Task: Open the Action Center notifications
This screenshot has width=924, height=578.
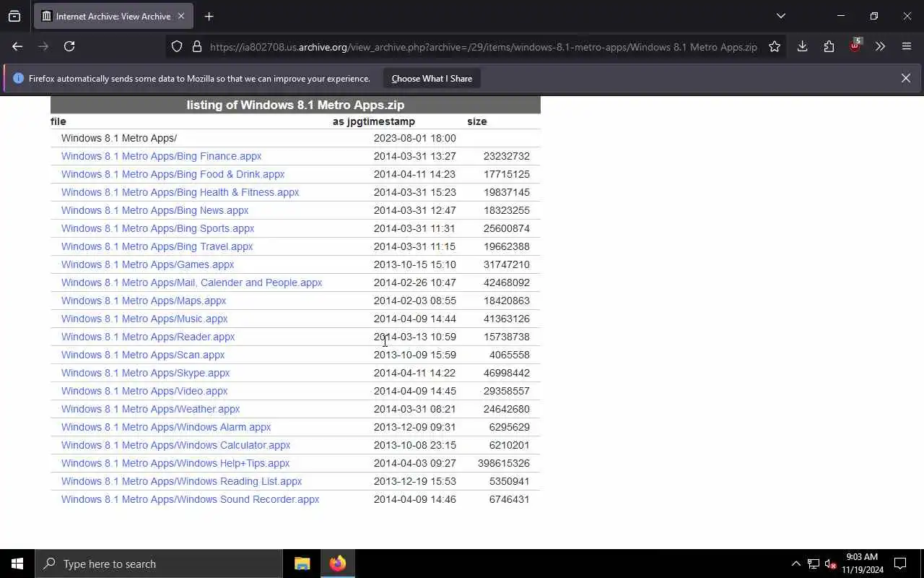Action: tap(900, 564)
